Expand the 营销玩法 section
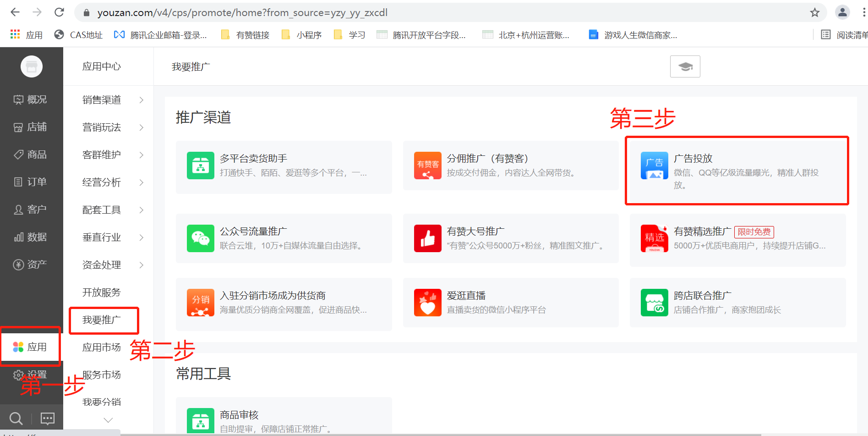Image resolution: width=868 pixels, height=436 pixels. (101, 127)
